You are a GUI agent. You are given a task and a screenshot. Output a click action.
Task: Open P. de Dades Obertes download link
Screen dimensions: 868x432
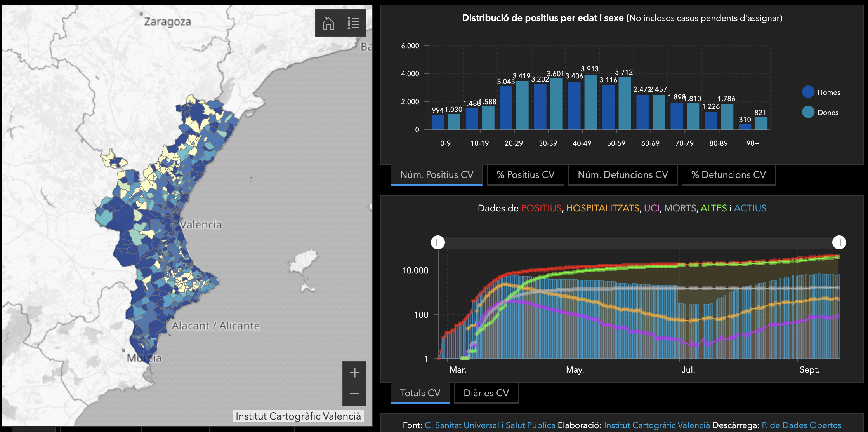point(802,425)
